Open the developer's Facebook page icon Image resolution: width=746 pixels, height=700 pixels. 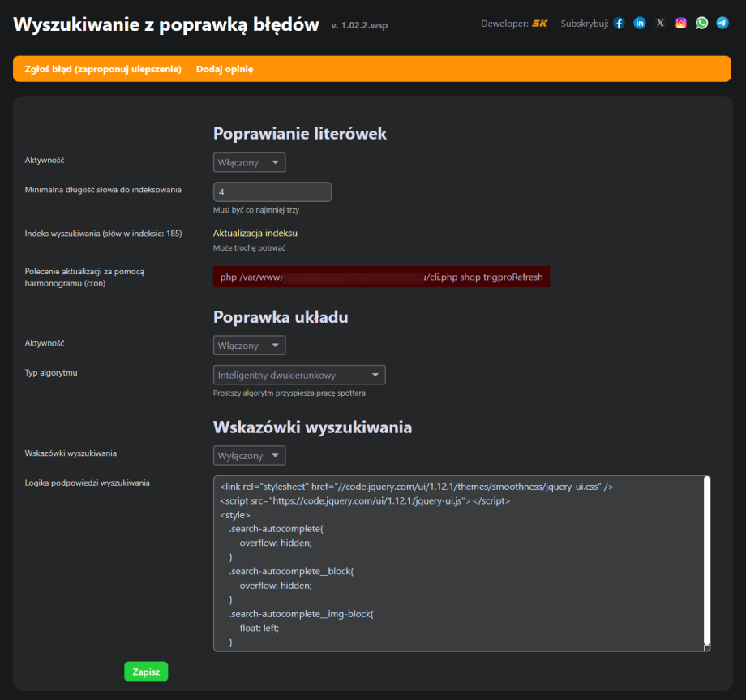(x=619, y=23)
